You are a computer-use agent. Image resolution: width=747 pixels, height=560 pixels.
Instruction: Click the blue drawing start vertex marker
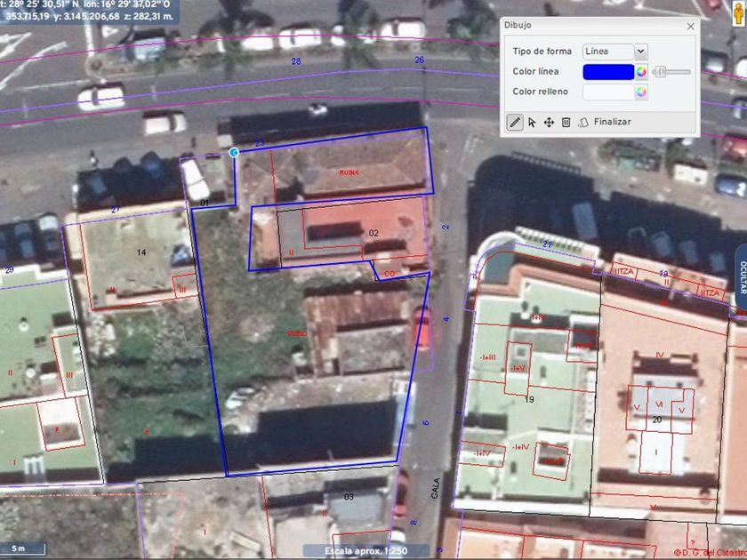tap(234, 152)
